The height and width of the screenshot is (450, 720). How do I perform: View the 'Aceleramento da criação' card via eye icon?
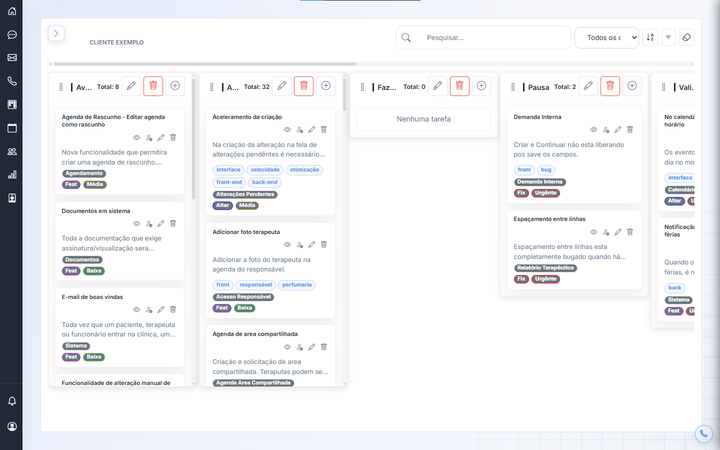point(287,130)
